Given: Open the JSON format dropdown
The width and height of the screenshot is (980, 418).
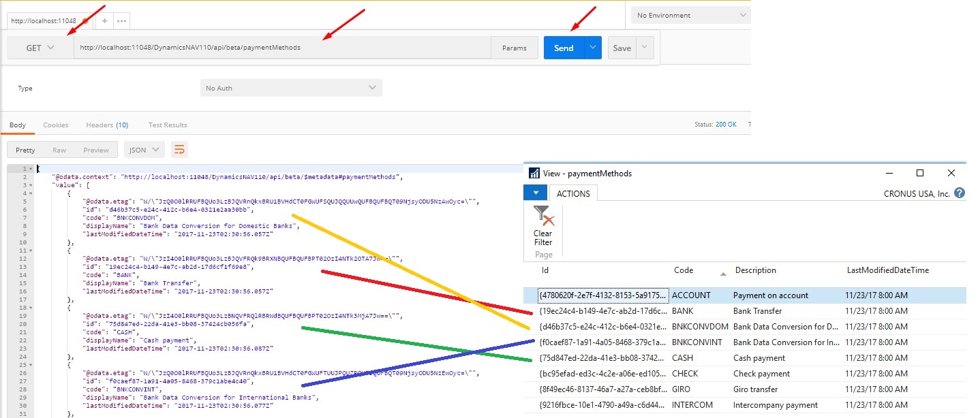Looking at the screenshot, I should [x=144, y=150].
